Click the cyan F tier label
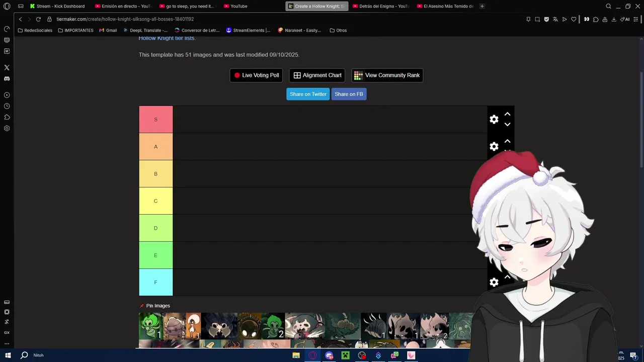Viewport: 644px width, 362px height. 155,282
